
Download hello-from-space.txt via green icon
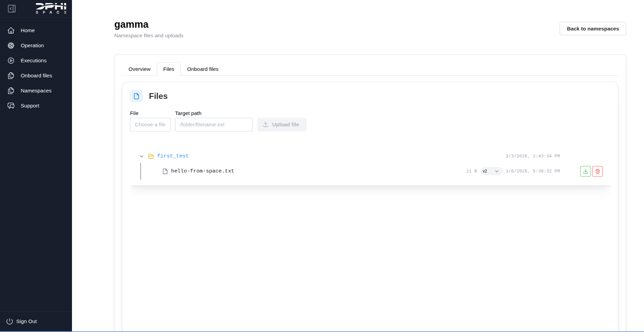pos(585,171)
